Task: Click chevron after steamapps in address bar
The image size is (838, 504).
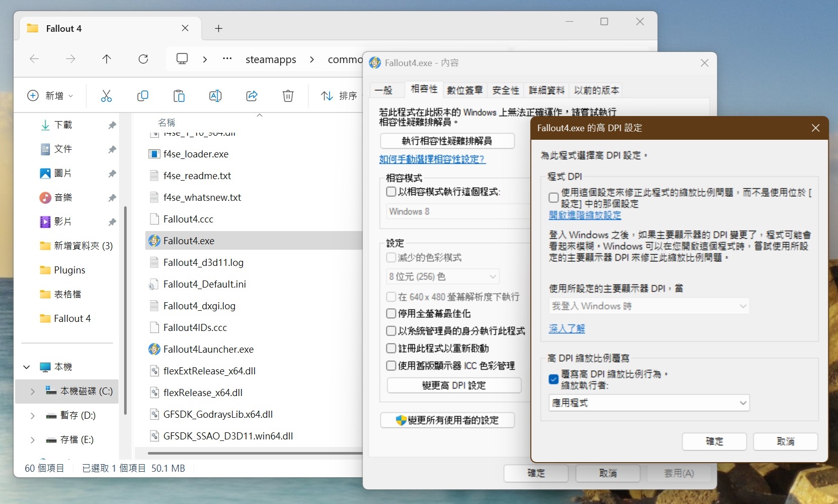Action: click(x=312, y=60)
